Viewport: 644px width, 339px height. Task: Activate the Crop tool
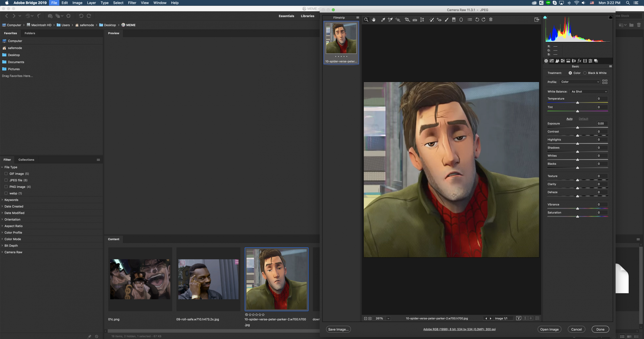click(x=407, y=20)
